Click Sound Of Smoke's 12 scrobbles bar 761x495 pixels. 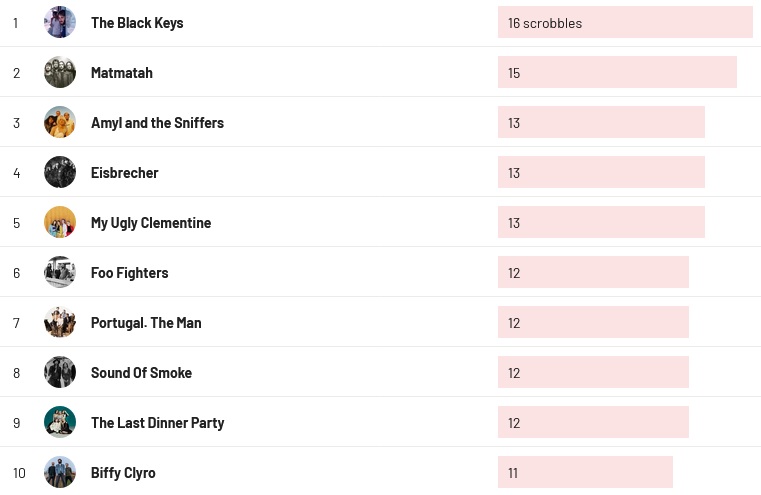(x=593, y=372)
